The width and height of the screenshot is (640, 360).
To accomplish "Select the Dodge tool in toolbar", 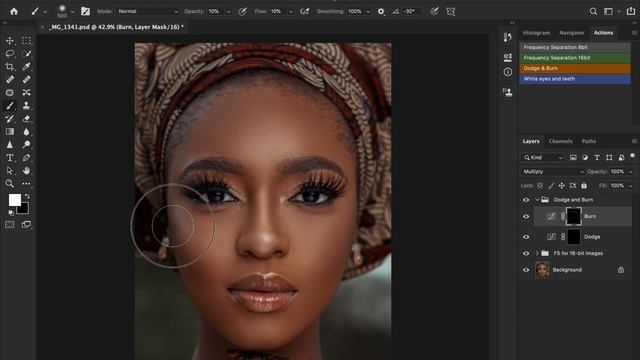I will 27,144.
